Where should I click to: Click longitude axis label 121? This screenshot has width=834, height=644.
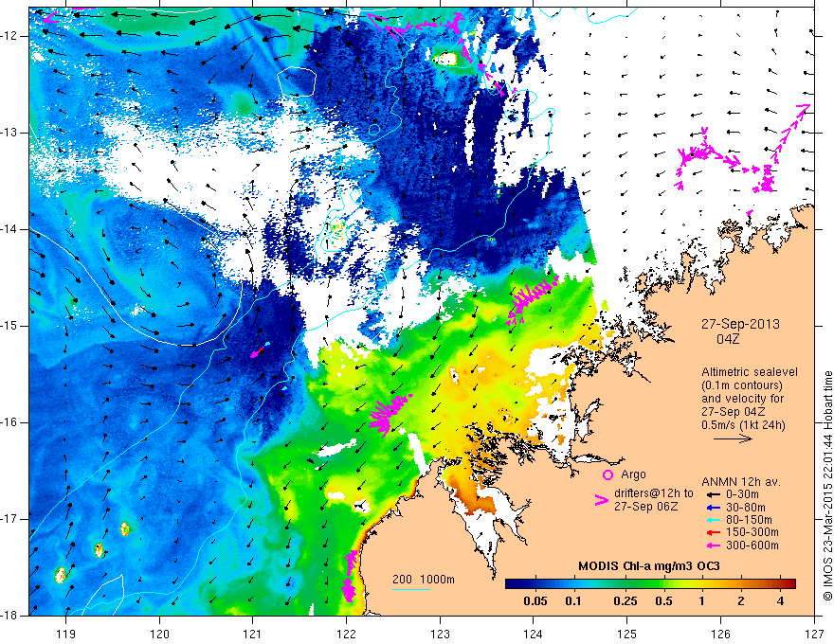click(x=253, y=634)
